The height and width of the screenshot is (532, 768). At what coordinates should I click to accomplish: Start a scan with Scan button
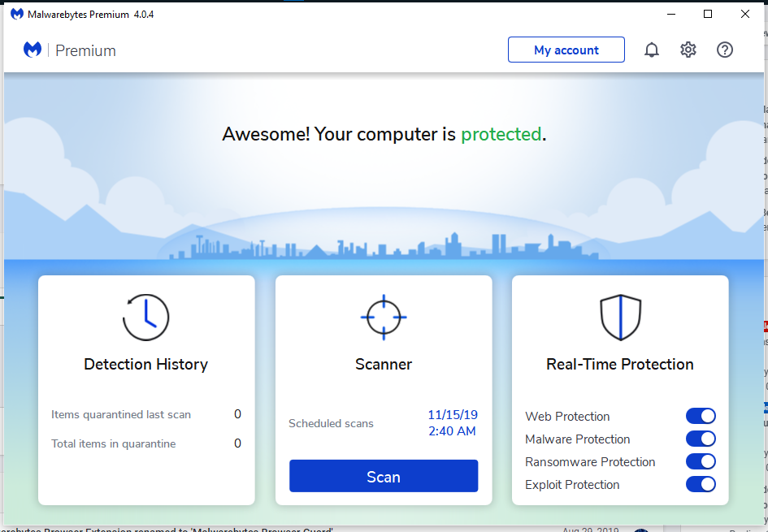point(384,476)
